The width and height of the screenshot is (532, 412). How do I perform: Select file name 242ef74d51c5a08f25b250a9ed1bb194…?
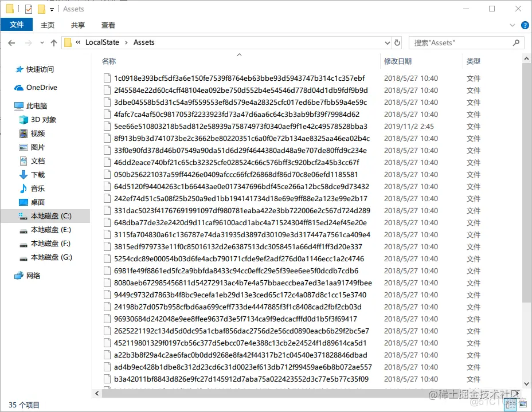[241, 199]
